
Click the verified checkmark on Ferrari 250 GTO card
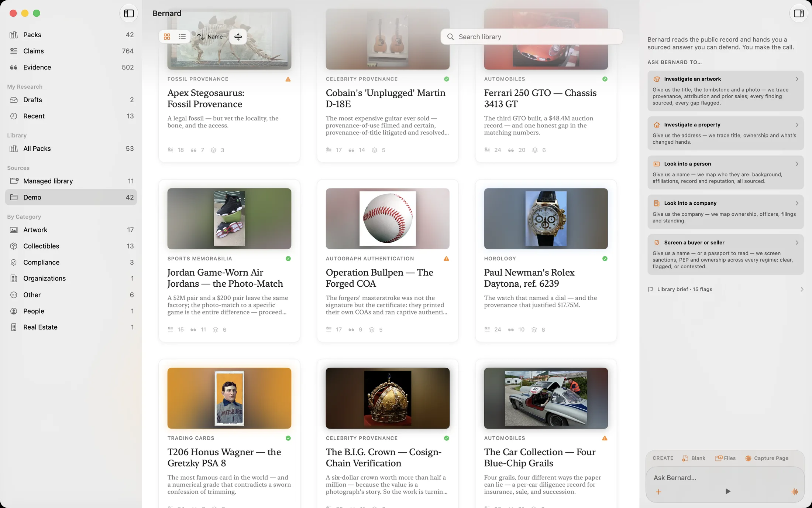point(605,79)
